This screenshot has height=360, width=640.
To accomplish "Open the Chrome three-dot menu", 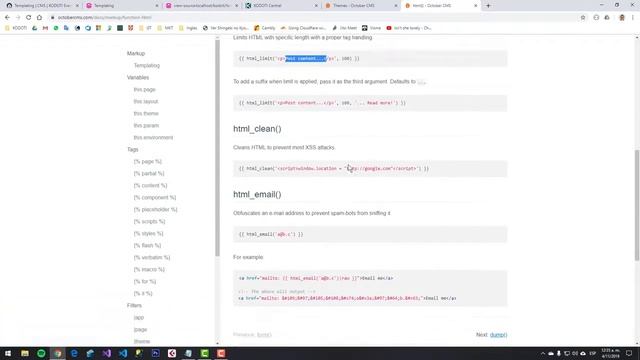I will pyautogui.click(x=633, y=18).
